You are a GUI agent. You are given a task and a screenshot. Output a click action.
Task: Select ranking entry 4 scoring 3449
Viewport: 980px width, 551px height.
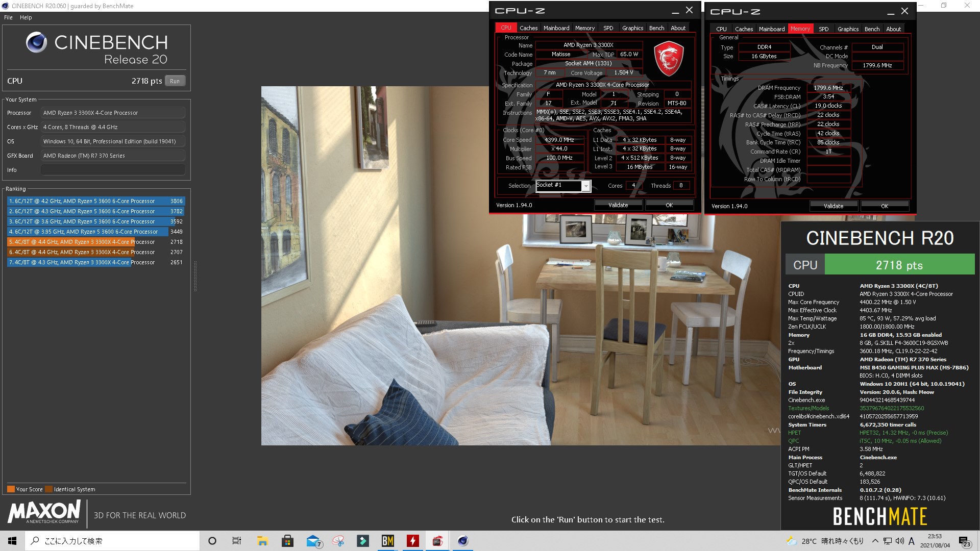pyautogui.click(x=96, y=232)
